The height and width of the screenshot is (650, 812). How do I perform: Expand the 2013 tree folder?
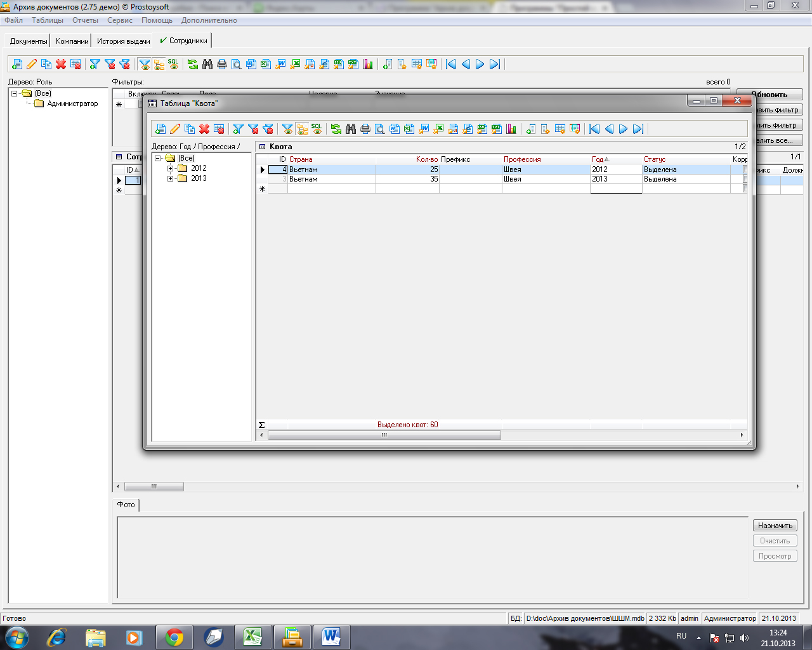coord(170,178)
